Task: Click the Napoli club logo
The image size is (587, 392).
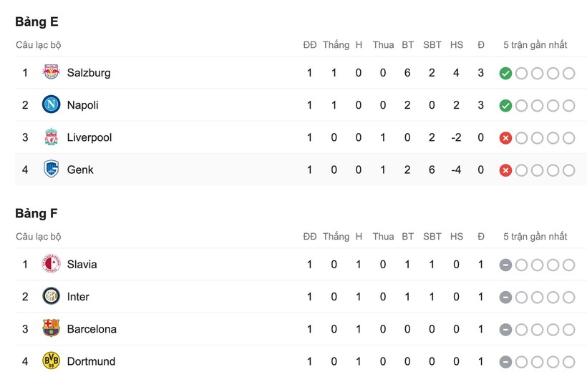Action: point(51,104)
